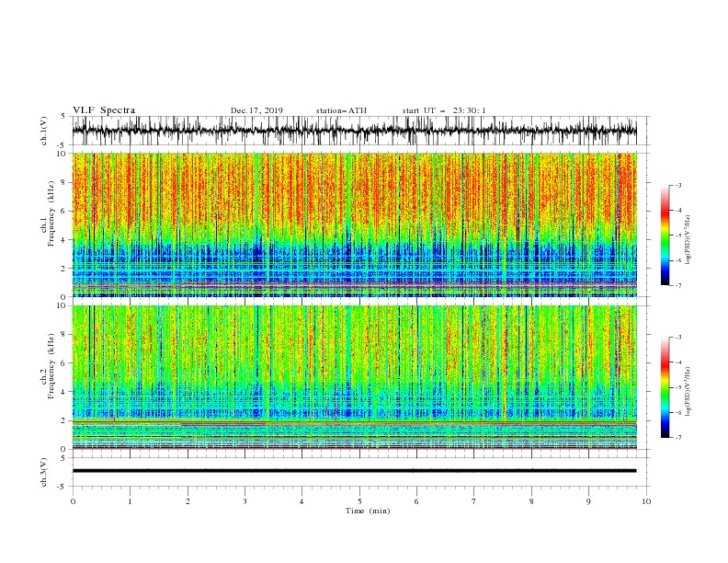Image resolution: width=728 pixels, height=563 pixels.
Task: Click the ch.1 spectrogram panel
Action: pos(354,224)
